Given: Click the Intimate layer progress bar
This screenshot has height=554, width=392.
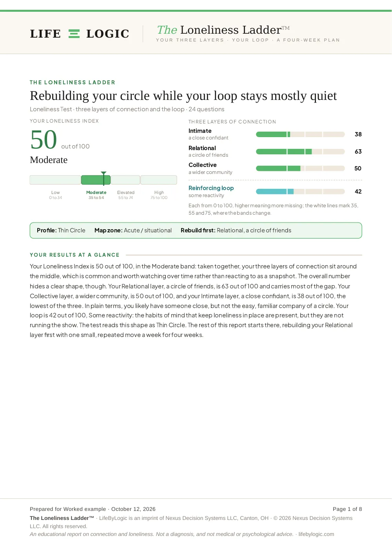Looking at the screenshot, I should (x=300, y=134).
